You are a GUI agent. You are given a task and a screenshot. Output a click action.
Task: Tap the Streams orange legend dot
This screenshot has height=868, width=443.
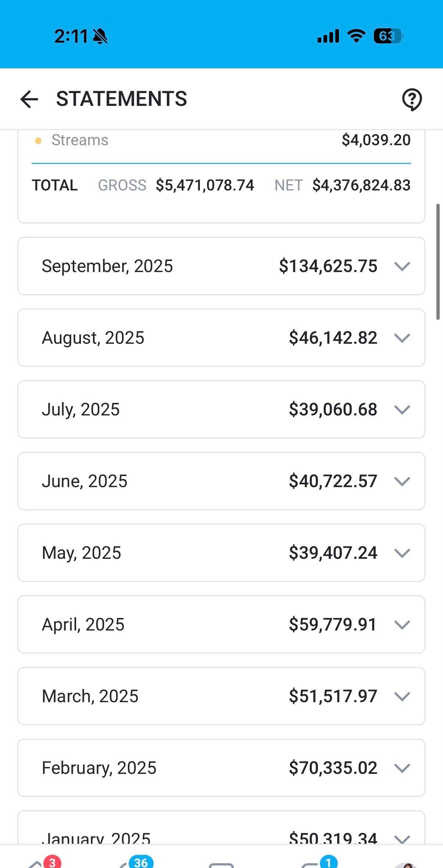pyautogui.click(x=38, y=140)
